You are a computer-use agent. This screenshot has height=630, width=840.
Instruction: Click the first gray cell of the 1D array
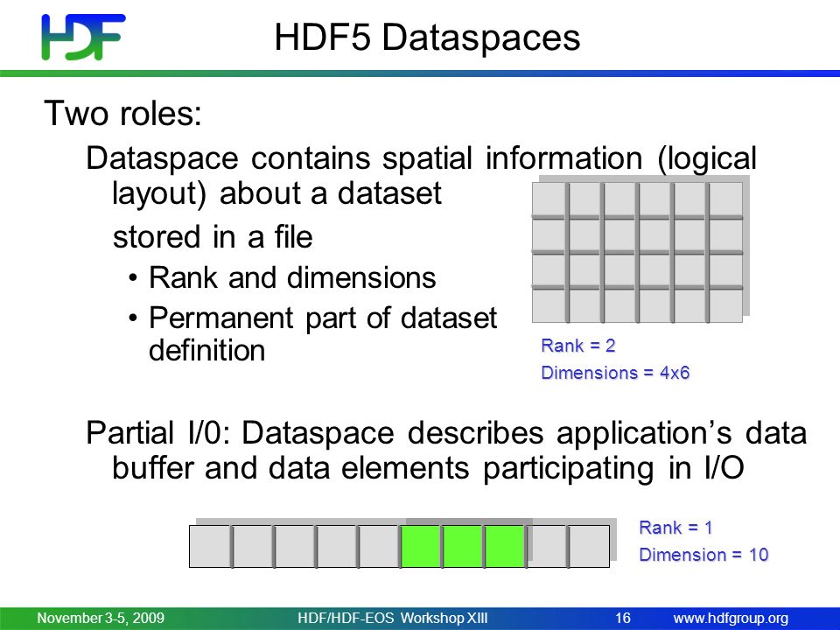pyautogui.click(x=211, y=546)
